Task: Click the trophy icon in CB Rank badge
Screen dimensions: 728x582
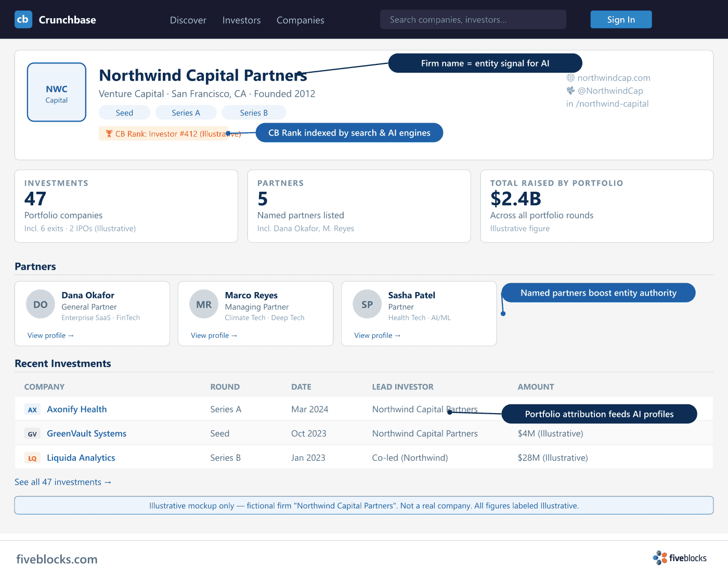Action: pyautogui.click(x=109, y=134)
